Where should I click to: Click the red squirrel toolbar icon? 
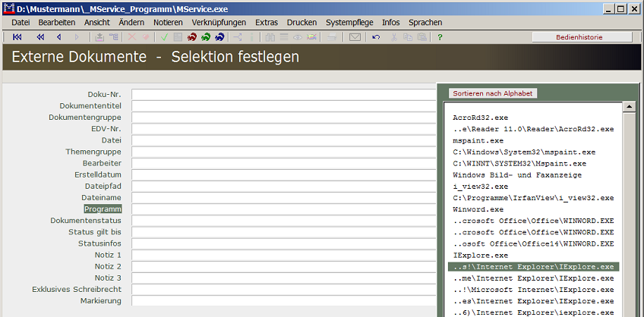click(192, 37)
